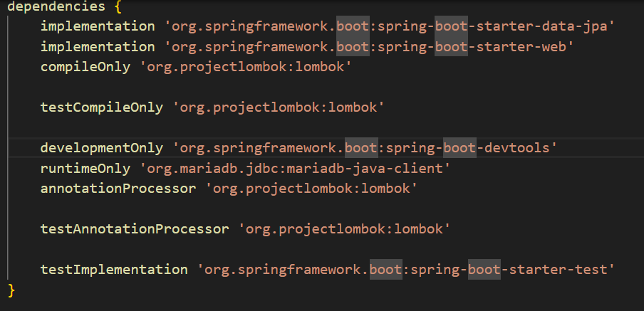Click lombok string on the testAnnotationProcessor line
Screen dimensions: 644x311
click(x=344, y=229)
